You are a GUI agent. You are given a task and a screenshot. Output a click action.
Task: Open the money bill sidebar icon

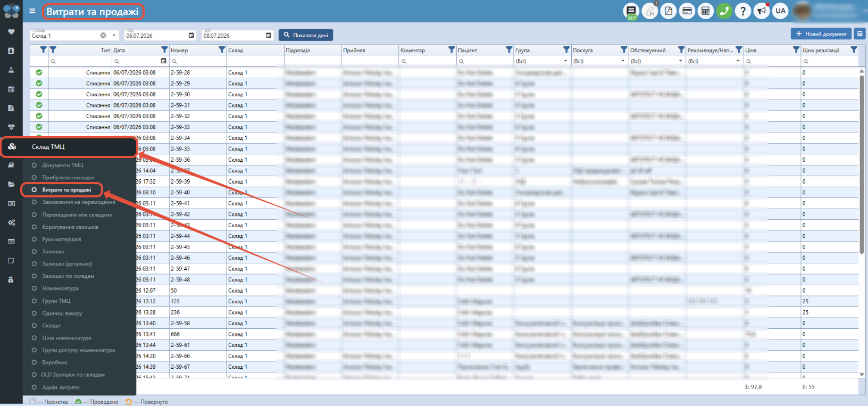[11, 203]
